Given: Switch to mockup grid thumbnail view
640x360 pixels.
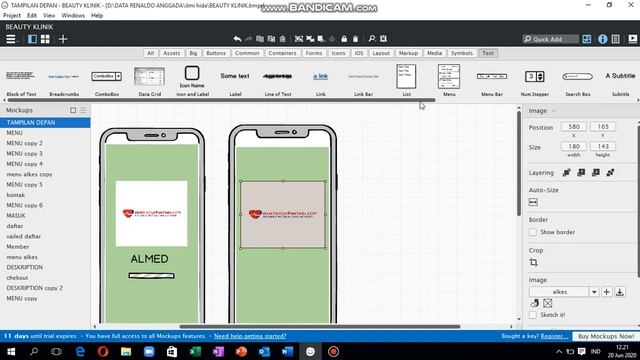Looking at the screenshot, I should [x=45, y=39].
